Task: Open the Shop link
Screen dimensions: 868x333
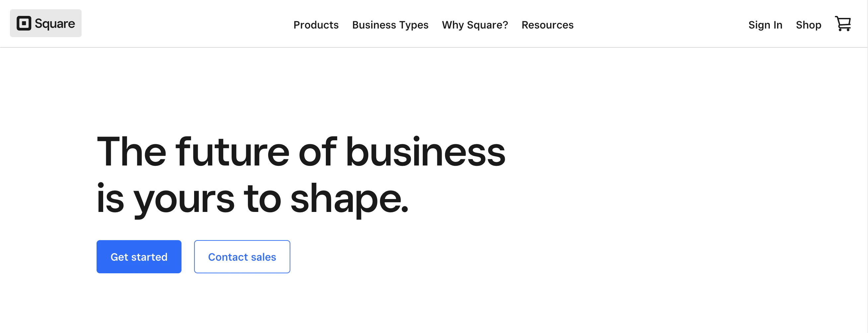Action: 808,25
